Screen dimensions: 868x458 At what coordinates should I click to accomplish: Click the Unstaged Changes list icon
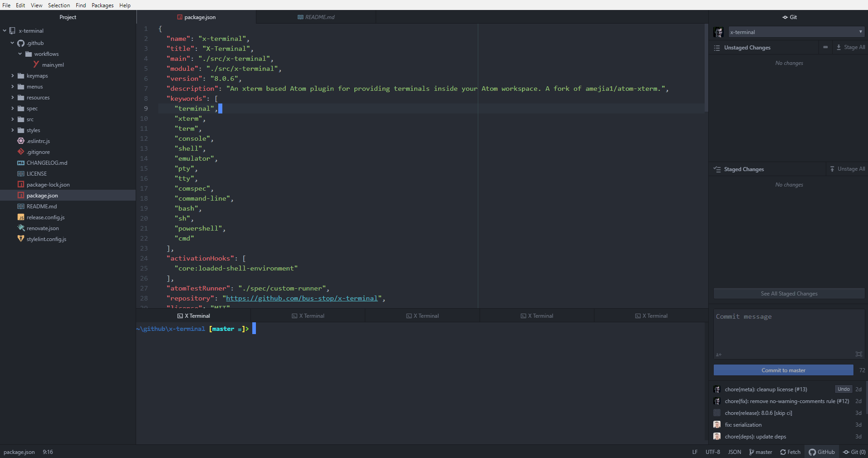pos(717,48)
